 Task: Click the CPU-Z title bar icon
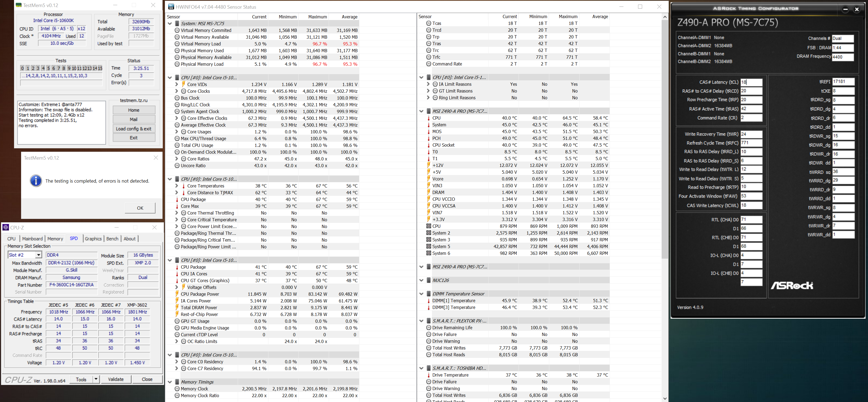pyautogui.click(x=6, y=228)
